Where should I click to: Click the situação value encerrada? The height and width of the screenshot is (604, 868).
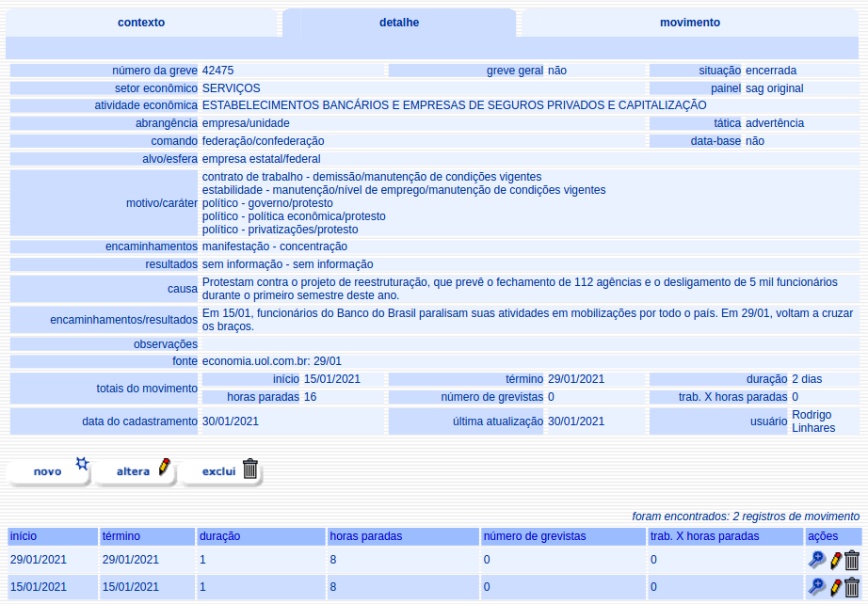point(771,71)
